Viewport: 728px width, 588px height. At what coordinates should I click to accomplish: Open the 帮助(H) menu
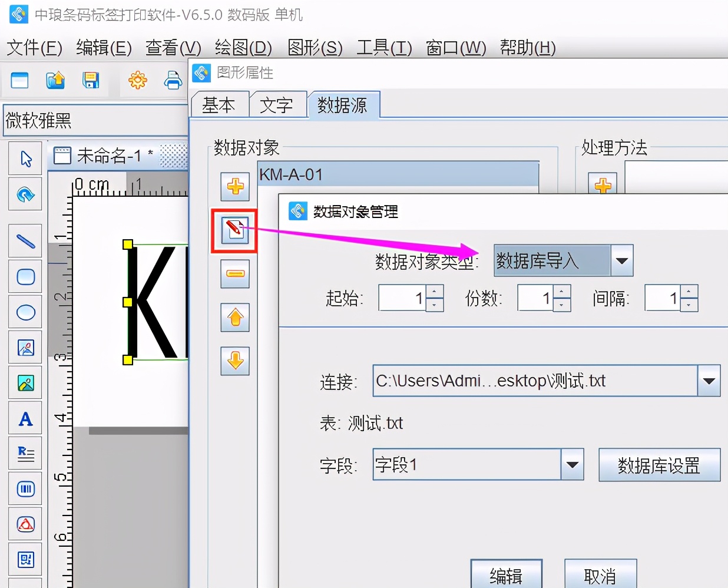coord(528,47)
